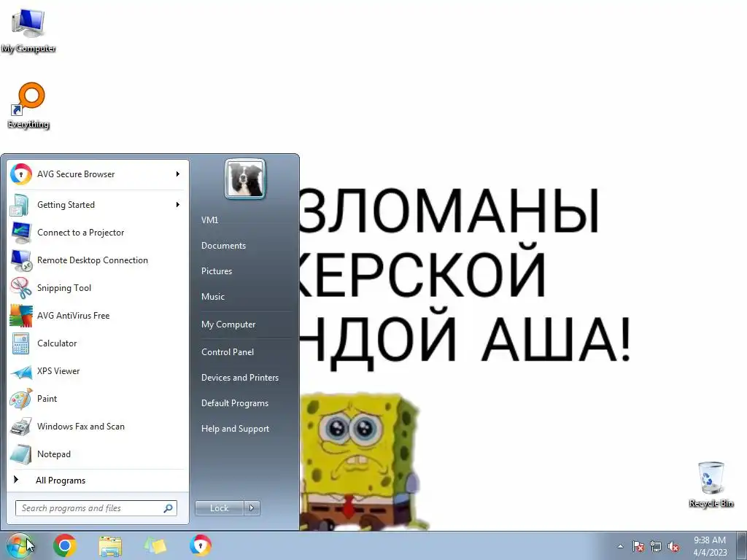Expand AVG Secure Browser jump list arrow

click(x=178, y=174)
